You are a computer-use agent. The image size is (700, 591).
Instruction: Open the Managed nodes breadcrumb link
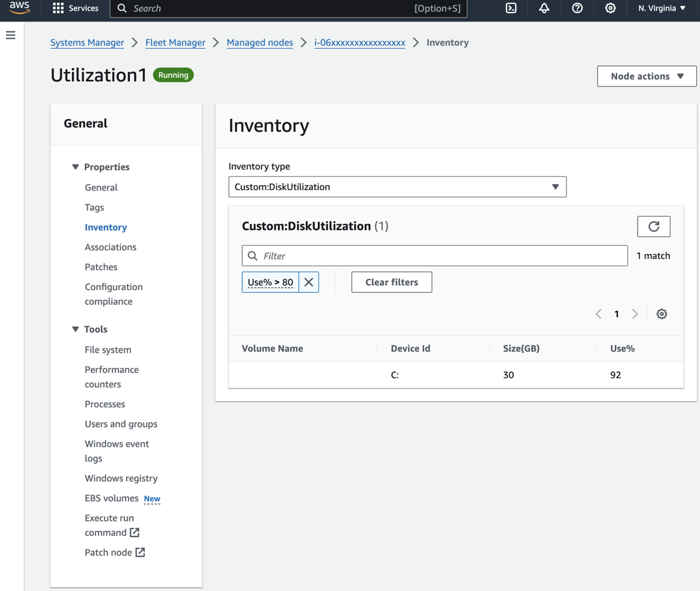point(259,42)
